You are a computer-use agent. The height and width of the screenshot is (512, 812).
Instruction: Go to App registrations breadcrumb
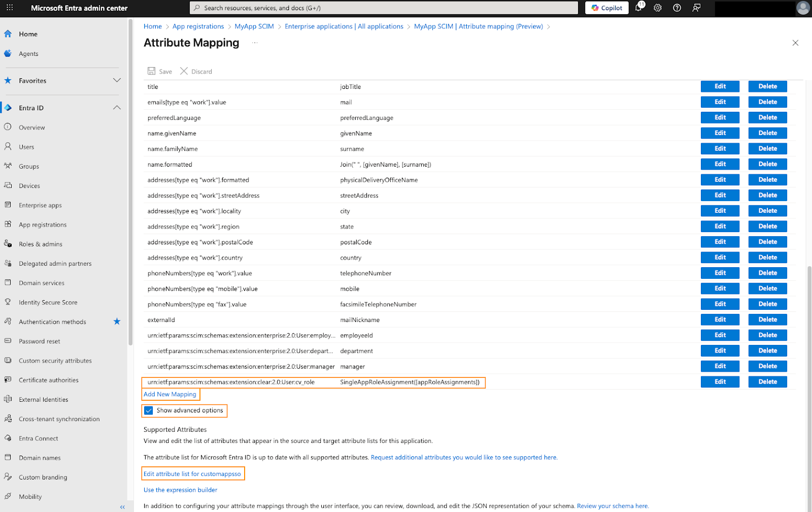point(198,26)
